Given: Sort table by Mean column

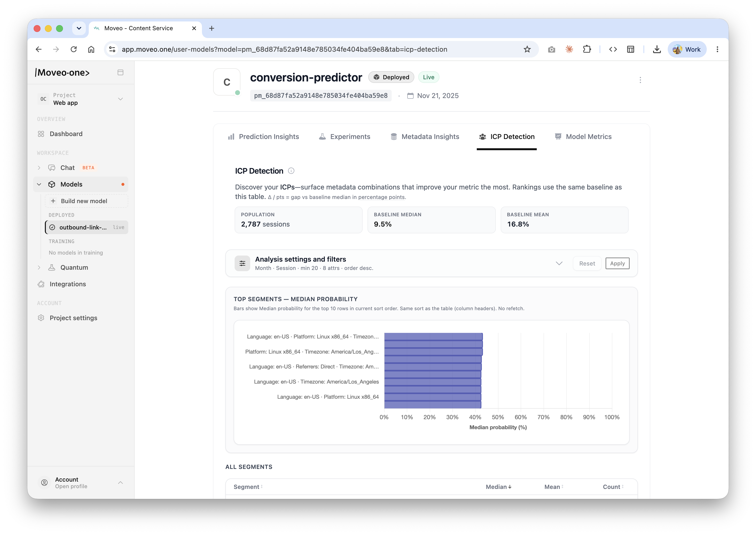Looking at the screenshot, I should point(554,486).
